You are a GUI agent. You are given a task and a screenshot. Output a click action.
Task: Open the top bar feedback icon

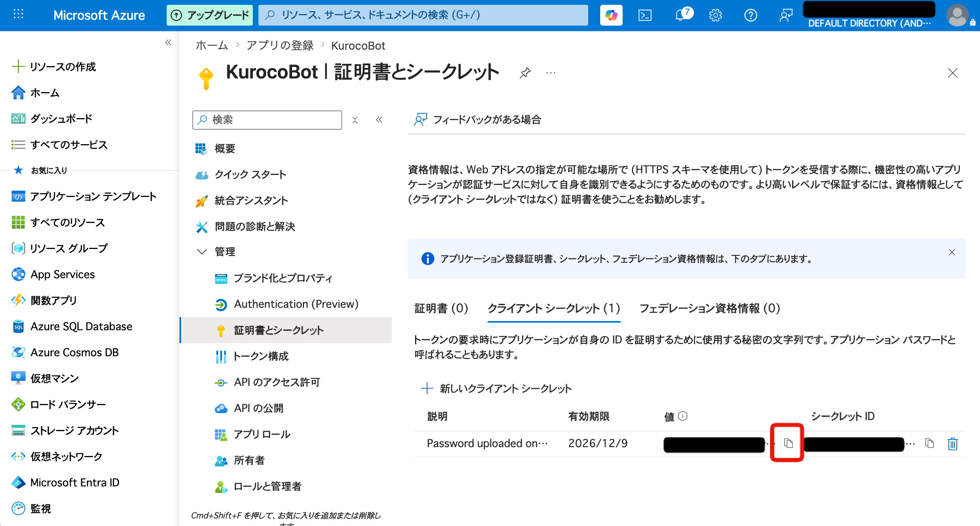786,15
